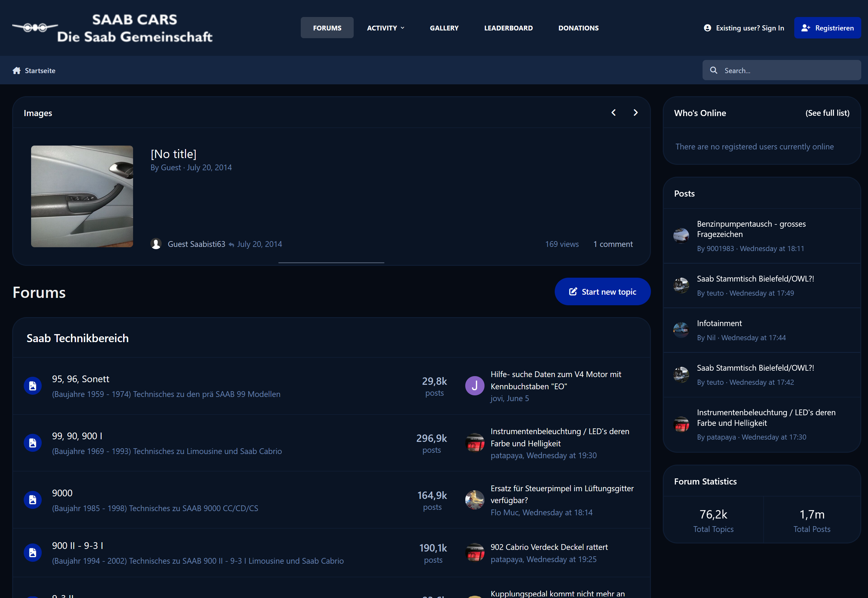Open the Gallery page
The image size is (868, 598).
pyautogui.click(x=444, y=28)
